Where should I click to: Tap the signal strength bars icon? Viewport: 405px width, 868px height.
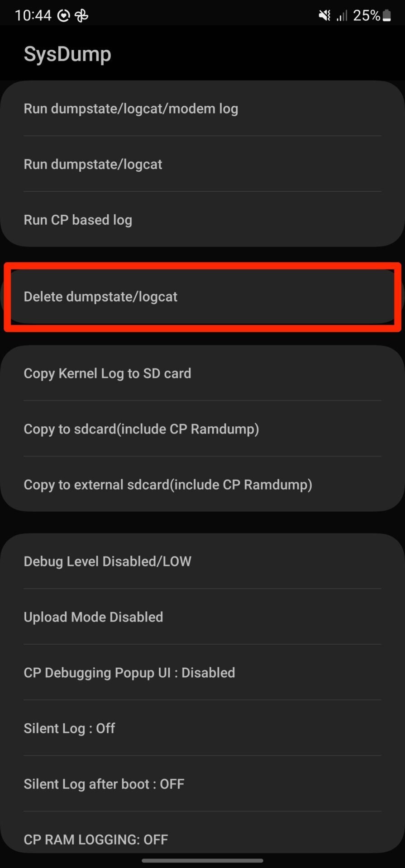[x=342, y=16]
